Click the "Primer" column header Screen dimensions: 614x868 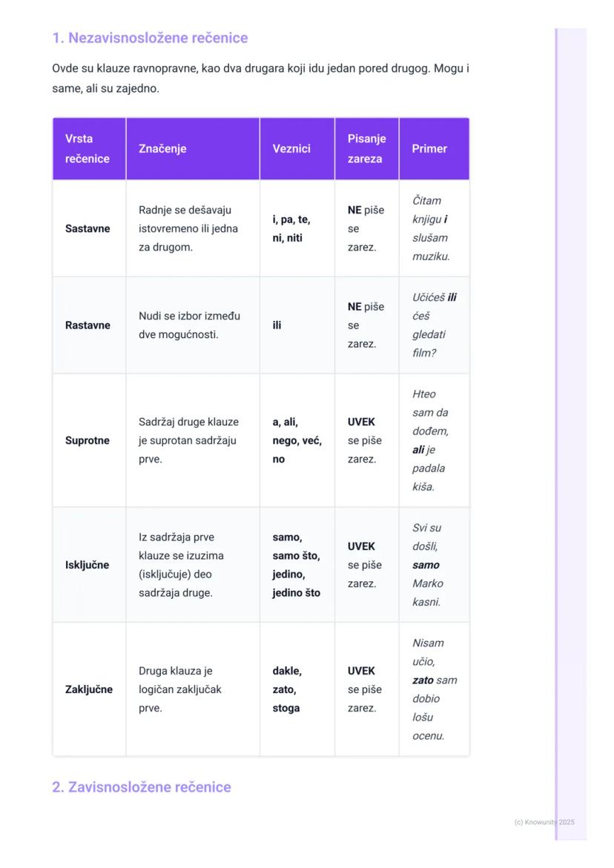[429, 149]
